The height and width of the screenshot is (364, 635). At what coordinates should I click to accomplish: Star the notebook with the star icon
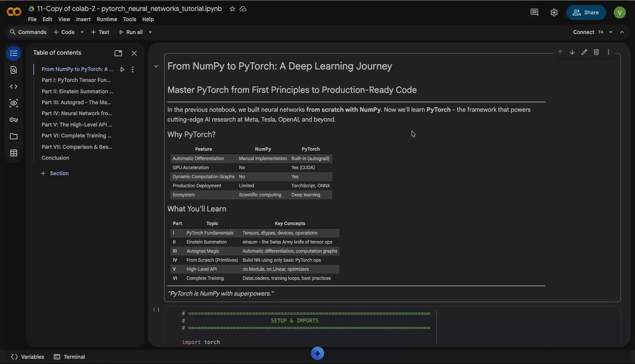point(232,9)
